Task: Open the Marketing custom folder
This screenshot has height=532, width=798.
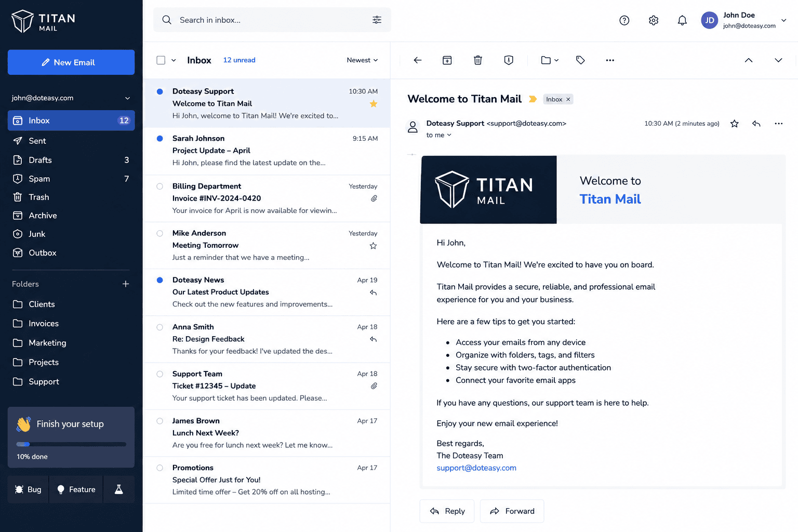Action: click(71, 343)
